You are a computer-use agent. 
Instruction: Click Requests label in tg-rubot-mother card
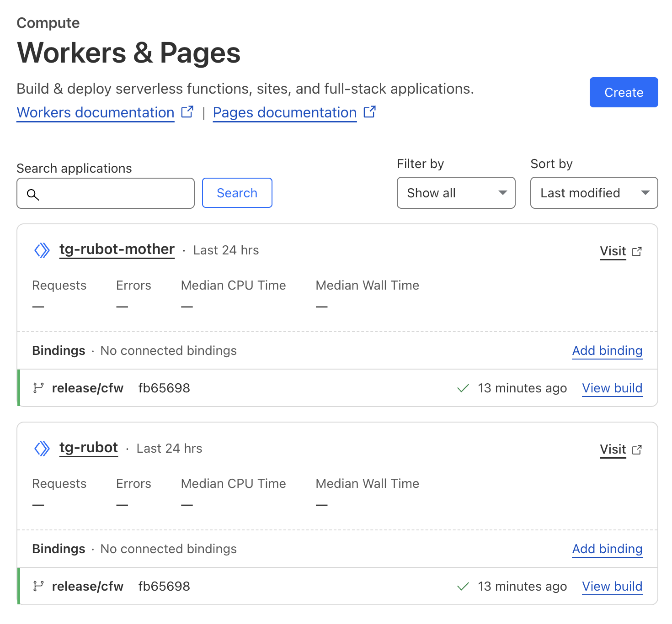(x=59, y=286)
